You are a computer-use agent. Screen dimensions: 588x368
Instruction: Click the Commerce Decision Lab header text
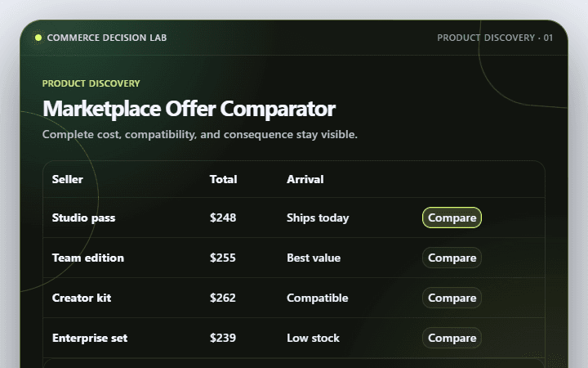tap(107, 38)
